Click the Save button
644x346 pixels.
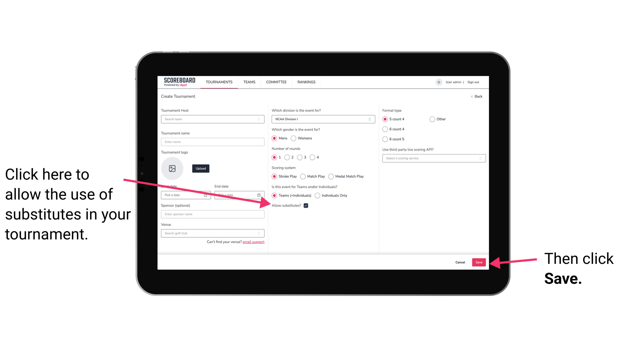pyautogui.click(x=479, y=262)
